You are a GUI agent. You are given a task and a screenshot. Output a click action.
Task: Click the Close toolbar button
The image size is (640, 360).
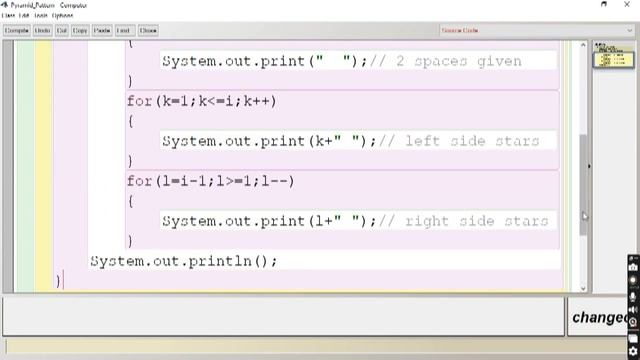(148, 31)
